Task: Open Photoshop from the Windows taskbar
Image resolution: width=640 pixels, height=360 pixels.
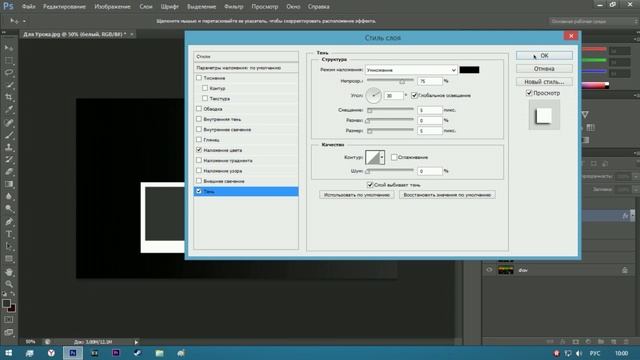Action: (x=73, y=353)
